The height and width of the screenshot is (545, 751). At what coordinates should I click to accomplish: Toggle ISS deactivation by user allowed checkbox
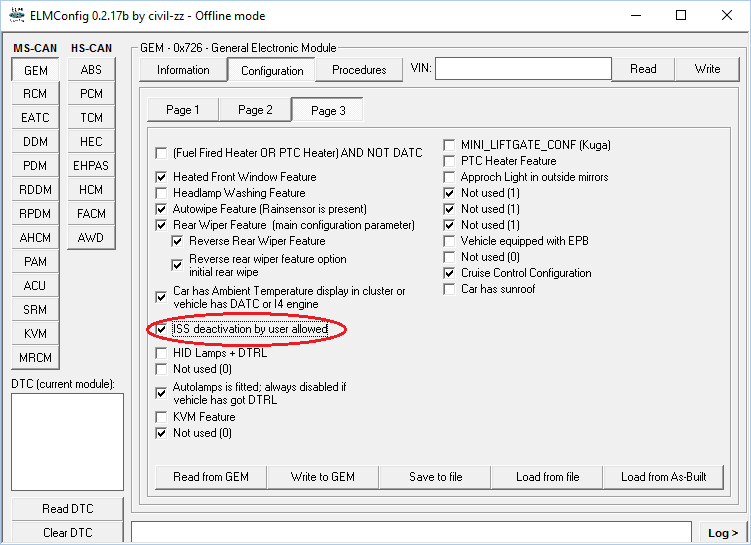[162, 329]
